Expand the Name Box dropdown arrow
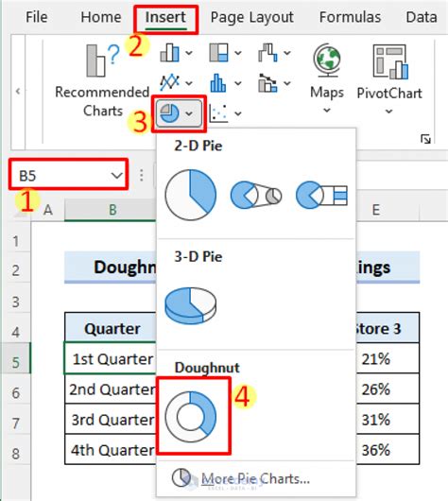The width and height of the screenshot is (448, 501). (x=116, y=176)
